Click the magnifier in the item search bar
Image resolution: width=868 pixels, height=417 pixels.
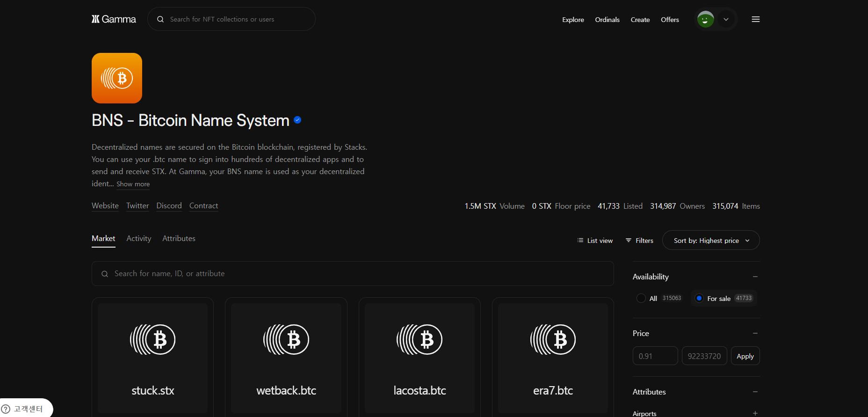105,274
